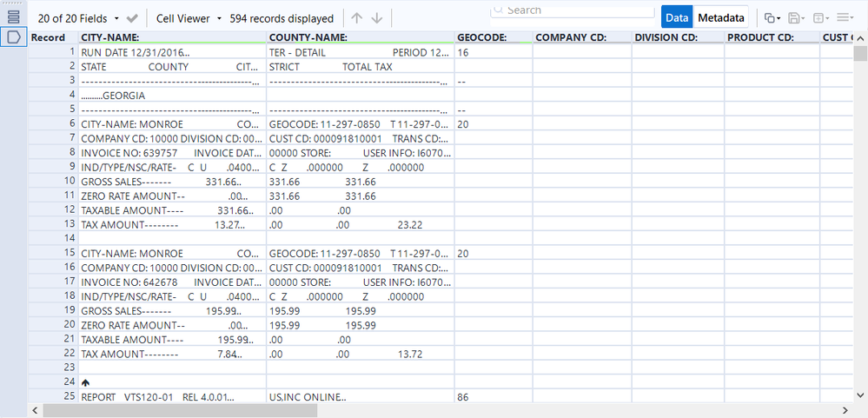Select GEOCODE value 20 in record 6

click(x=494, y=124)
